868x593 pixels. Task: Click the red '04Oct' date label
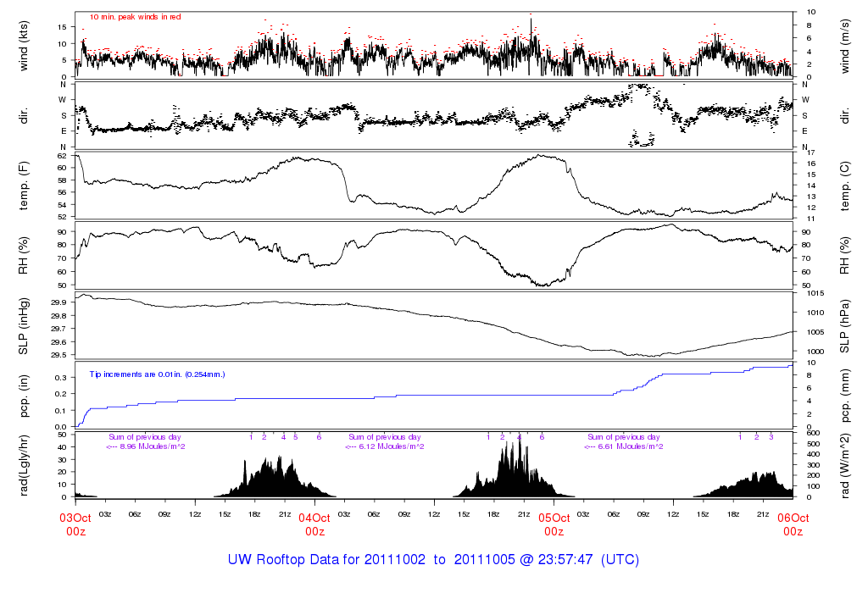click(314, 518)
